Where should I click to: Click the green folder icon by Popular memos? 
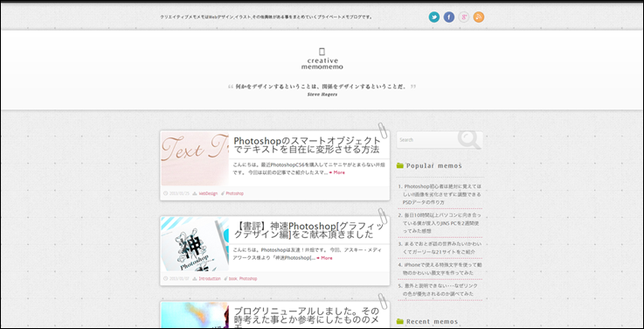click(x=400, y=165)
